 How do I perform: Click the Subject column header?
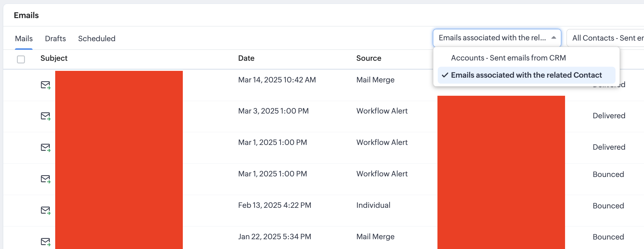click(x=54, y=58)
